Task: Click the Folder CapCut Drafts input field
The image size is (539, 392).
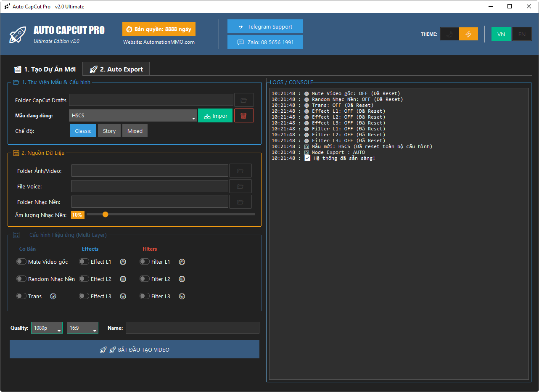Action: pos(151,100)
